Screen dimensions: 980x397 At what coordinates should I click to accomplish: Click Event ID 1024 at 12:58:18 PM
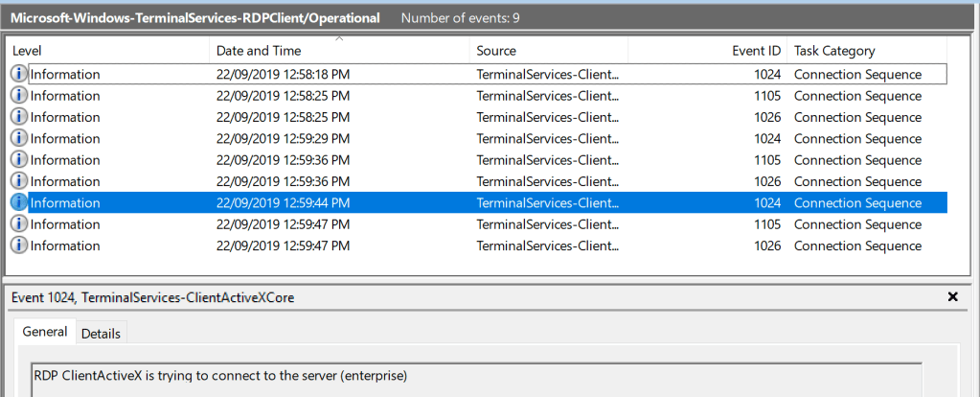coord(767,75)
